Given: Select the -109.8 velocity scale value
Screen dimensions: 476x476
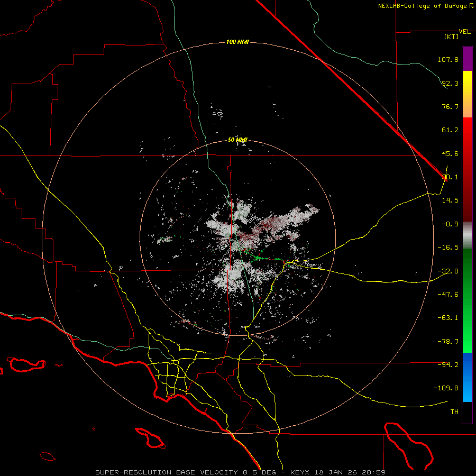Looking at the screenshot, I should tap(446, 388).
